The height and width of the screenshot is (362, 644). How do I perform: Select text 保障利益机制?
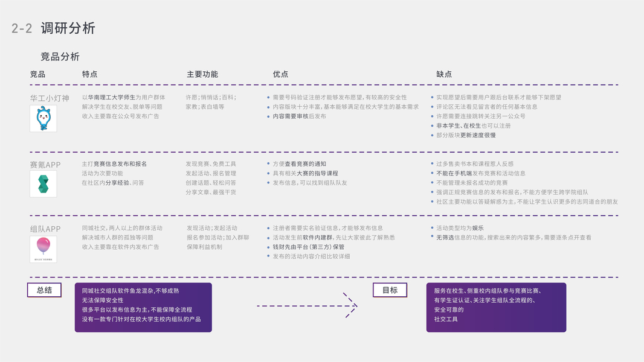(204, 247)
